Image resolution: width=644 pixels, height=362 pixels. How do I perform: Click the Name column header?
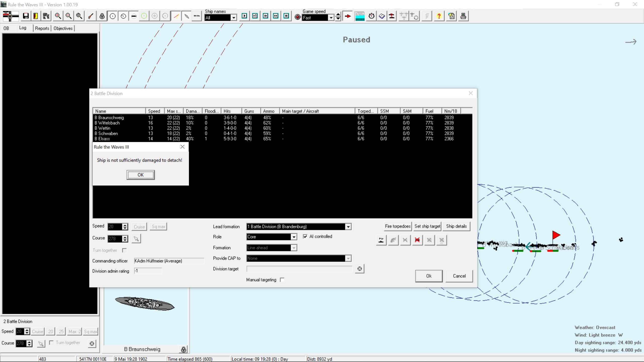(119, 111)
